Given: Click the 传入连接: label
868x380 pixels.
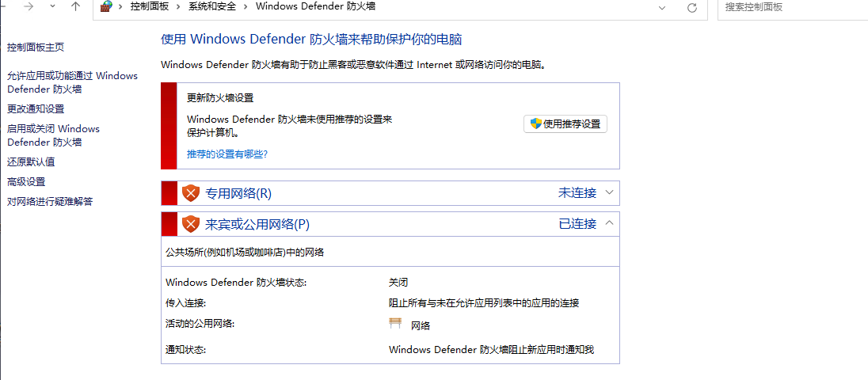Looking at the screenshot, I should (185, 303).
